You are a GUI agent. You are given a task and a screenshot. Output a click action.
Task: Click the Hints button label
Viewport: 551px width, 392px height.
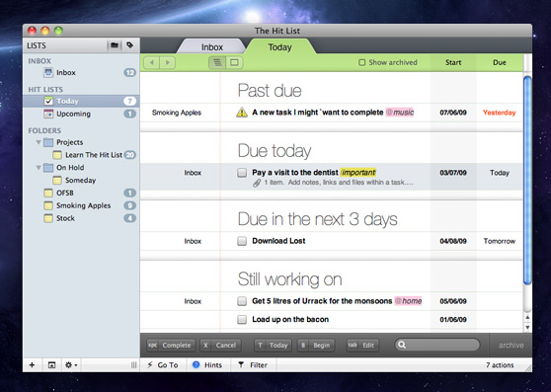[x=213, y=365]
